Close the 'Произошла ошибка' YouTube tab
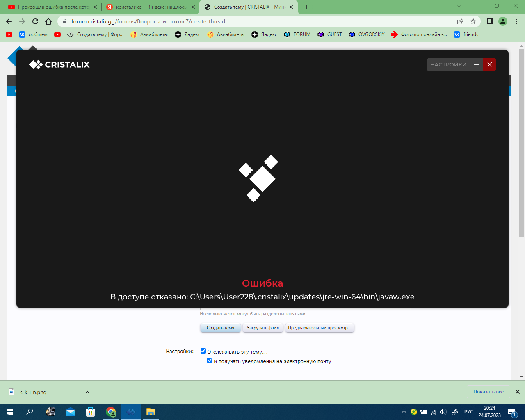 [x=95, y=7]
